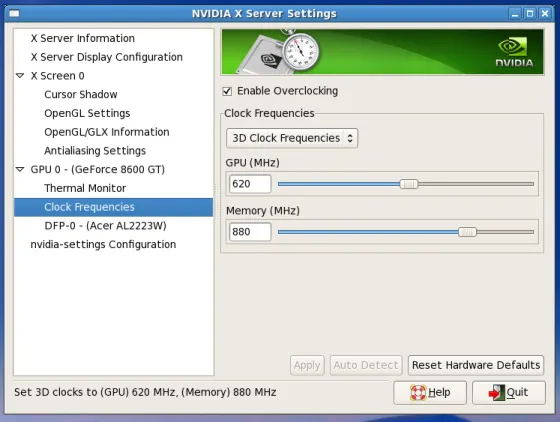Click the red arrow Quit icon
Screen dimensions: 560x422
click(x=496, y=393)
